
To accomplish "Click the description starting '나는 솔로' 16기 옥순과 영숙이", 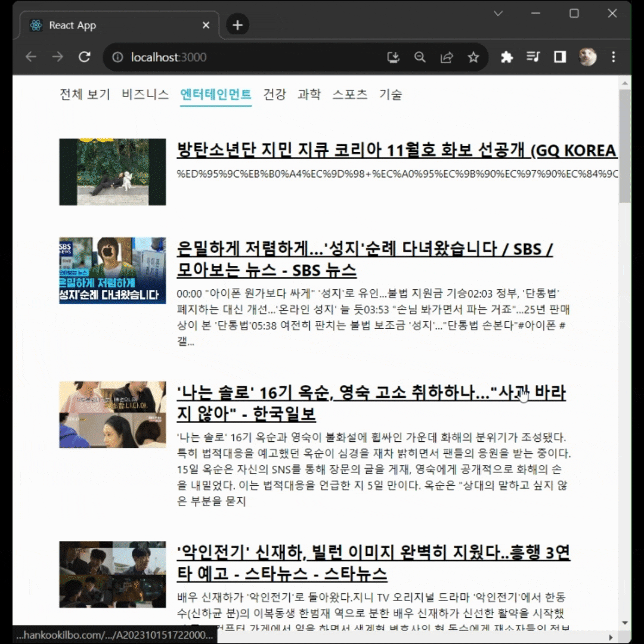I will pos(374,469).
